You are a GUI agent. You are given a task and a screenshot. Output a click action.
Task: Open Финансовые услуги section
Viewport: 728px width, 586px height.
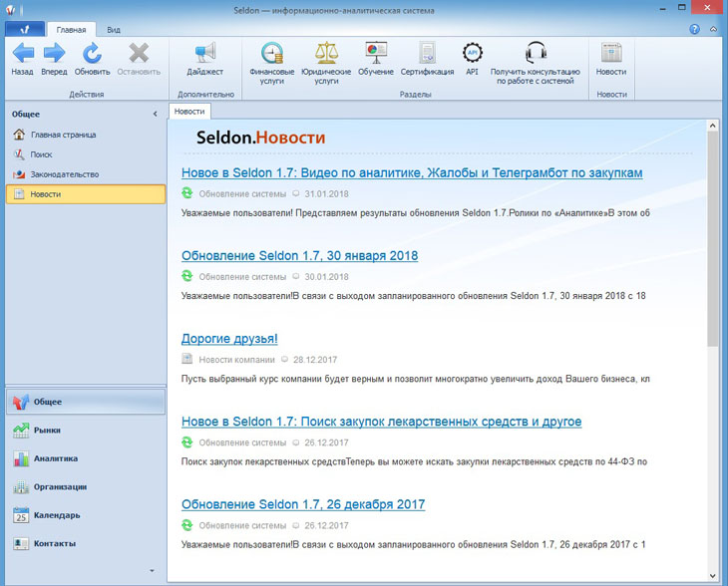271,63
